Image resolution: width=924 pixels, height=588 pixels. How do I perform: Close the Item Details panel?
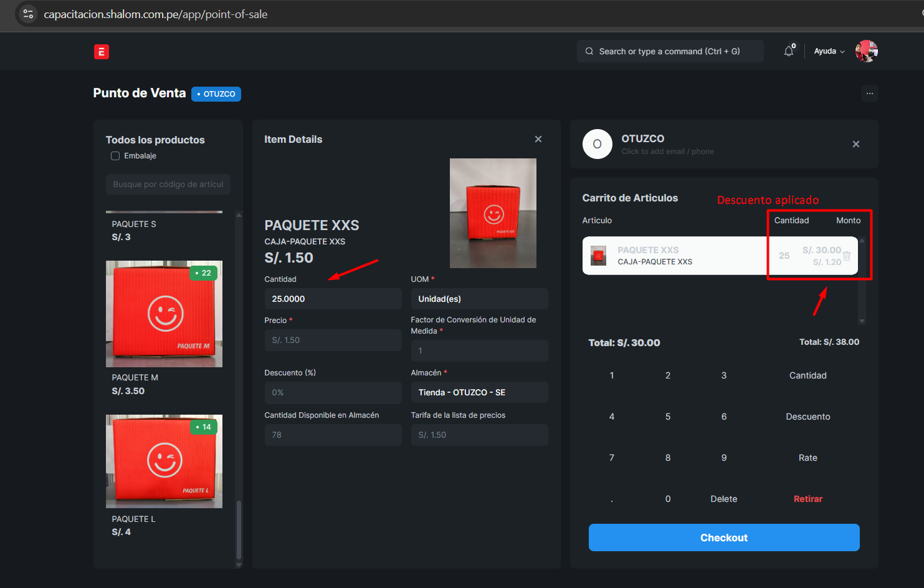538,139
